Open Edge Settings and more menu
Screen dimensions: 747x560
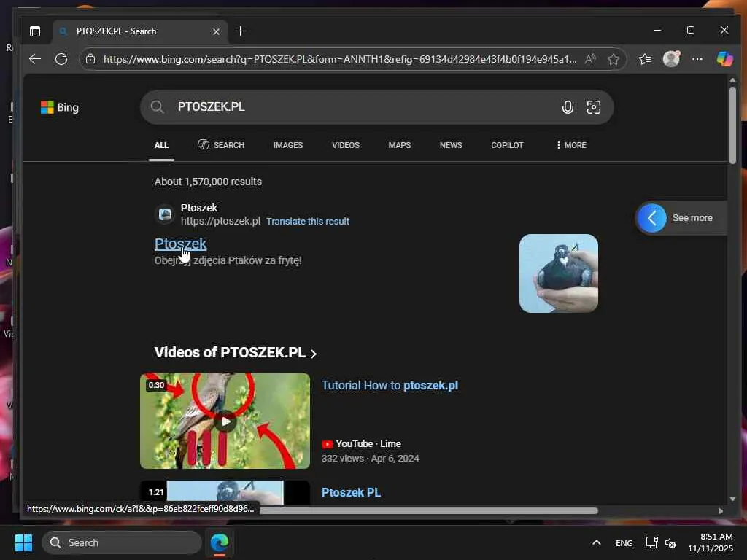tap(697, 59)
